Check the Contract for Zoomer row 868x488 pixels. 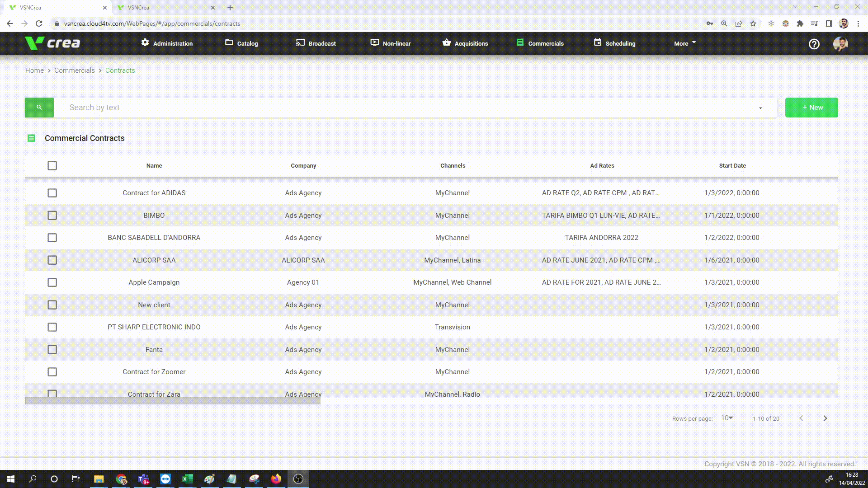coord(52,372)
